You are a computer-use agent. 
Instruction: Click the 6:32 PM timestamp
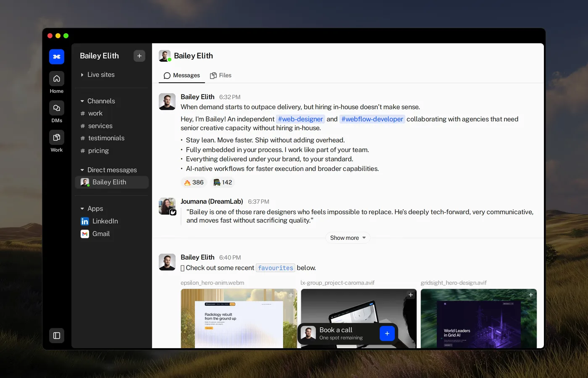[x=230, y=97]
